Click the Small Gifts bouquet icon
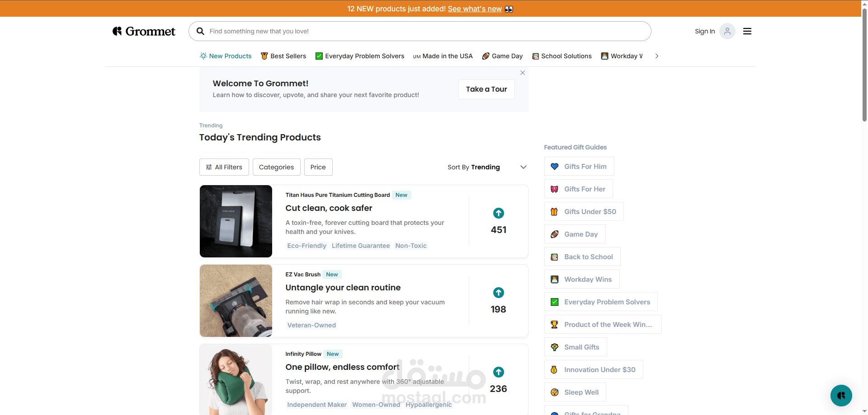868x415 pixels. click(x=555, y=347)
